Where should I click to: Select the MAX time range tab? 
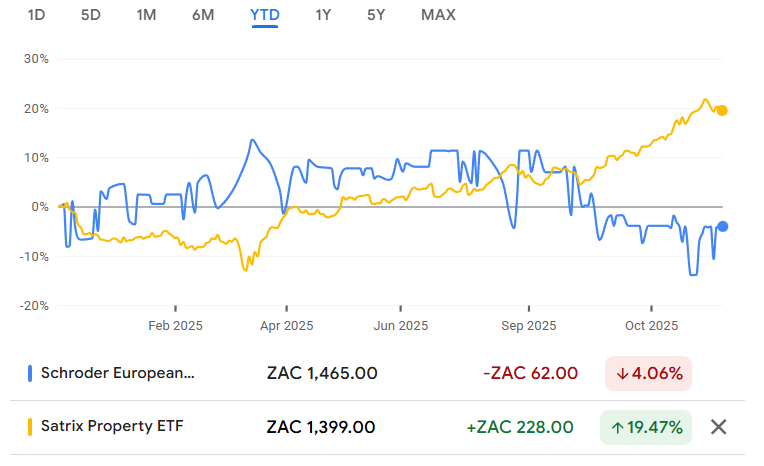point(438,15)
